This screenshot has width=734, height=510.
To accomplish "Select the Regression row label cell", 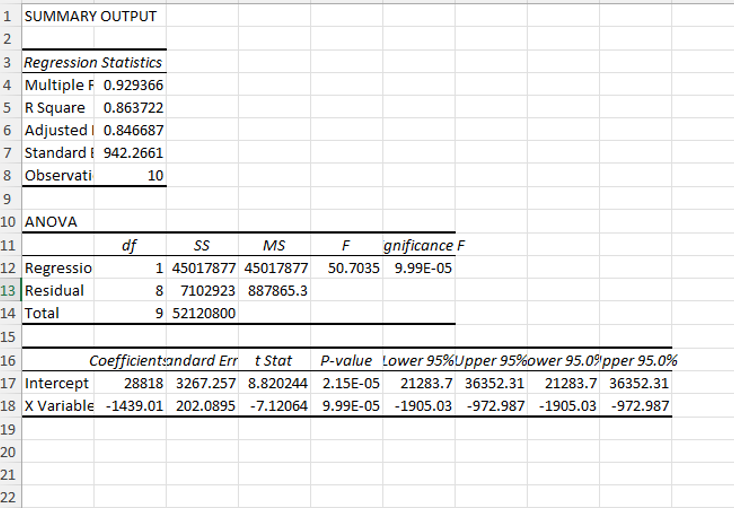I will coord(58,268).
